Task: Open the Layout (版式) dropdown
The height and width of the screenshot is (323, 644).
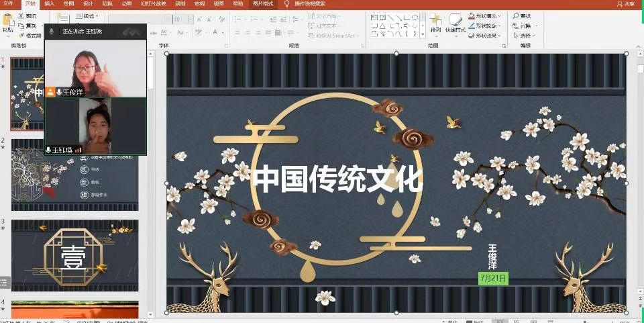Action: coord(87,16)
